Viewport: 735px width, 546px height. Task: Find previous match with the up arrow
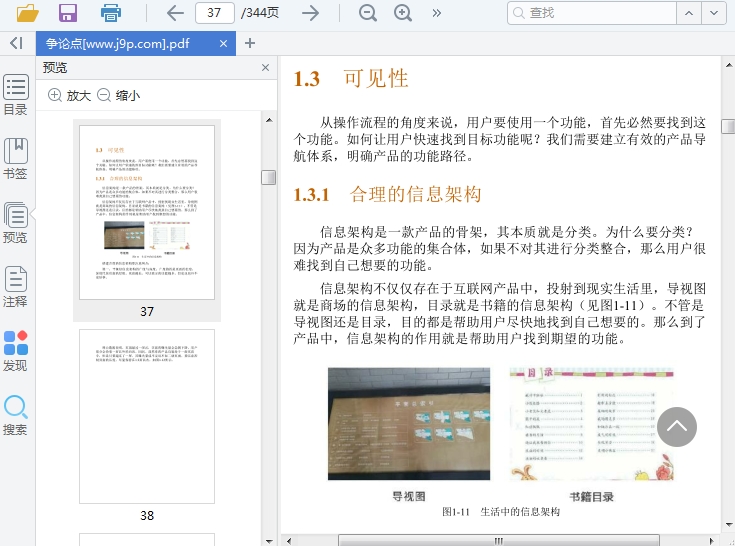(689, 13)
